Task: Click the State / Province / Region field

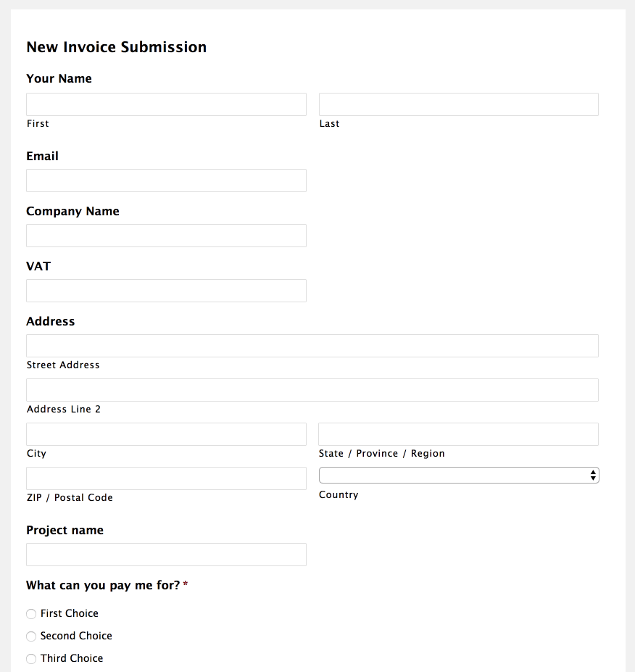Action: [458, 434]
